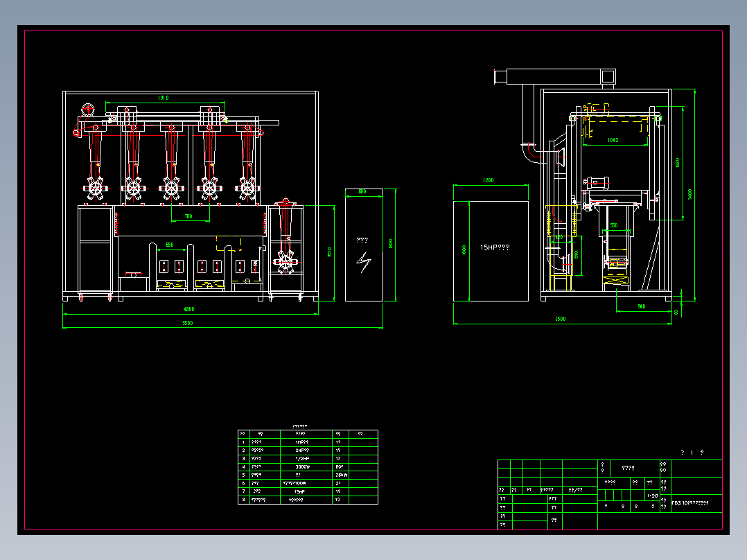Select the "15HP???" label in the box
This screenshot has width=747, height=560.
tap(495, 247)
